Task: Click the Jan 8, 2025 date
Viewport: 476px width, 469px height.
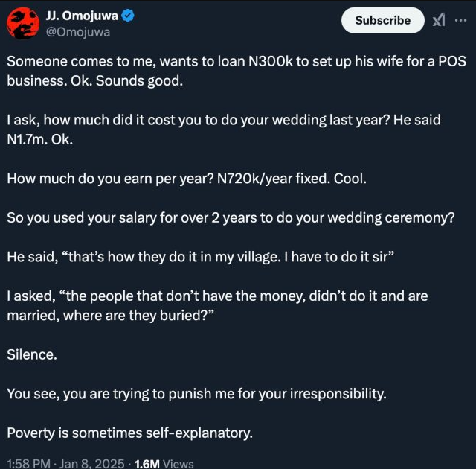Action: 92,463
